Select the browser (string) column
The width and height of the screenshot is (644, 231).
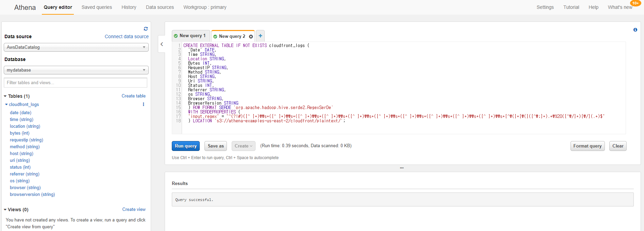[x=25, y=188]
